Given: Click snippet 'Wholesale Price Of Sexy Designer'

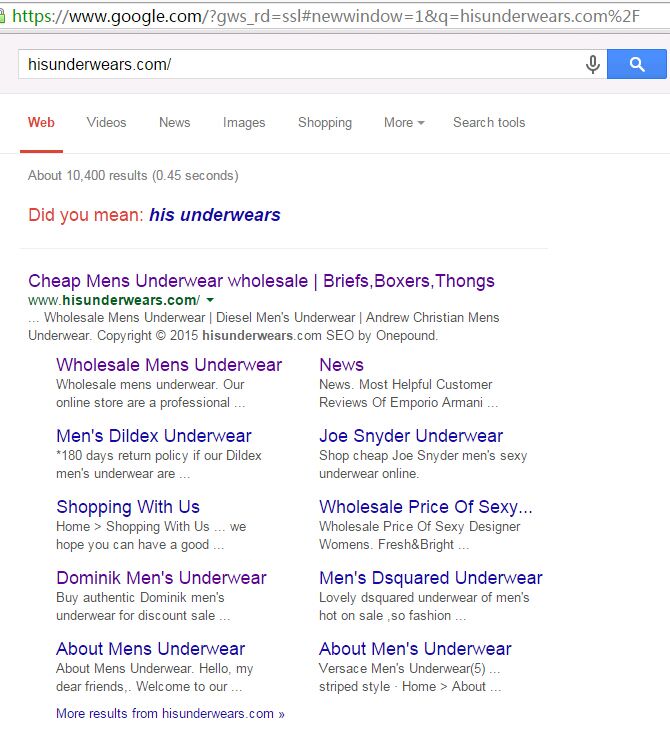Looking at the screenshot, I should click(419, 527).
